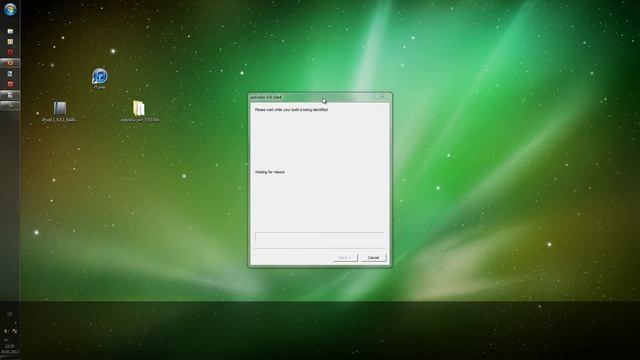Click the red square taskbar icon
Viewport: 640px width, 360px height.
tap(10, 84)
